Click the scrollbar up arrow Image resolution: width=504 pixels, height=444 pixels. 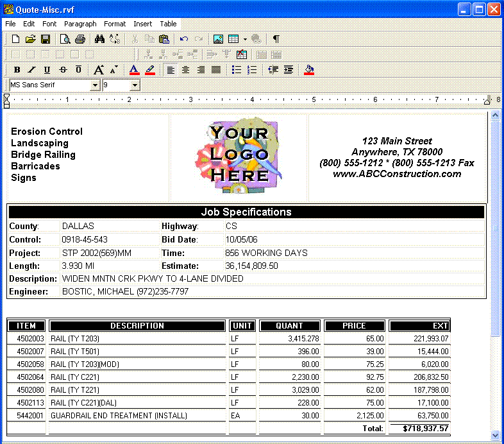pyautogui.click(x=495, y=115)
